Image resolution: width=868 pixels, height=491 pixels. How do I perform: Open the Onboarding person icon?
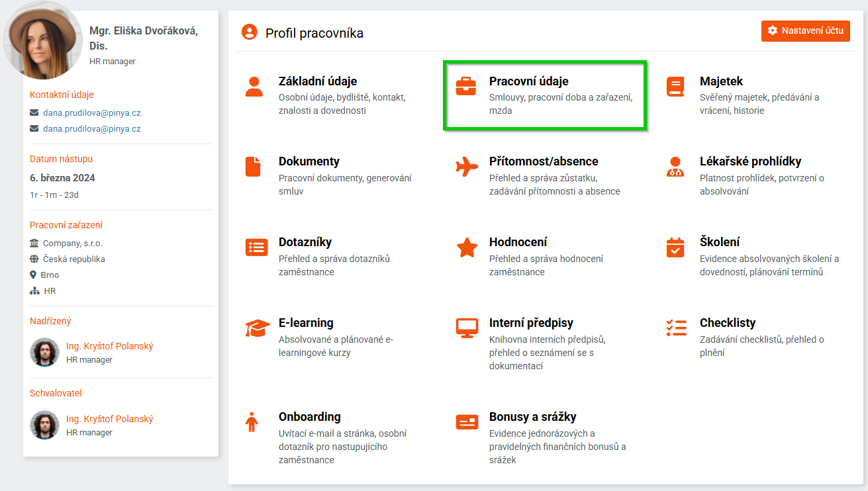pos(252,422)
